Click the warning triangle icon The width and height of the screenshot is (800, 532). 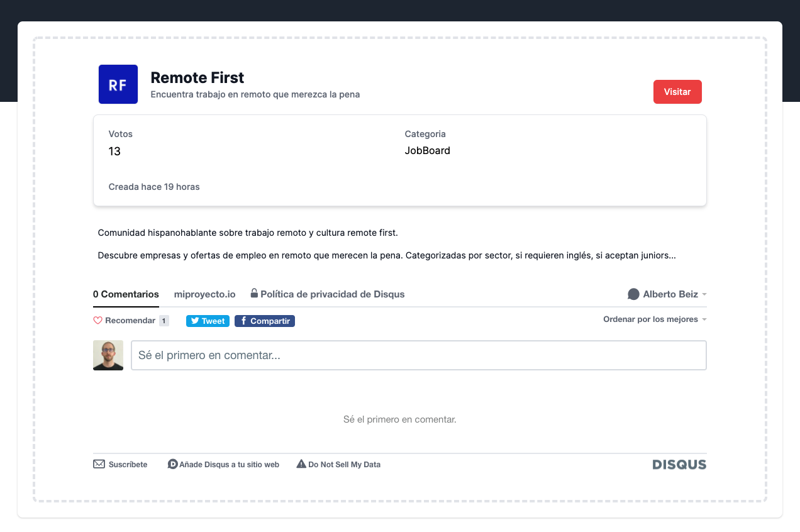point(301,464)
